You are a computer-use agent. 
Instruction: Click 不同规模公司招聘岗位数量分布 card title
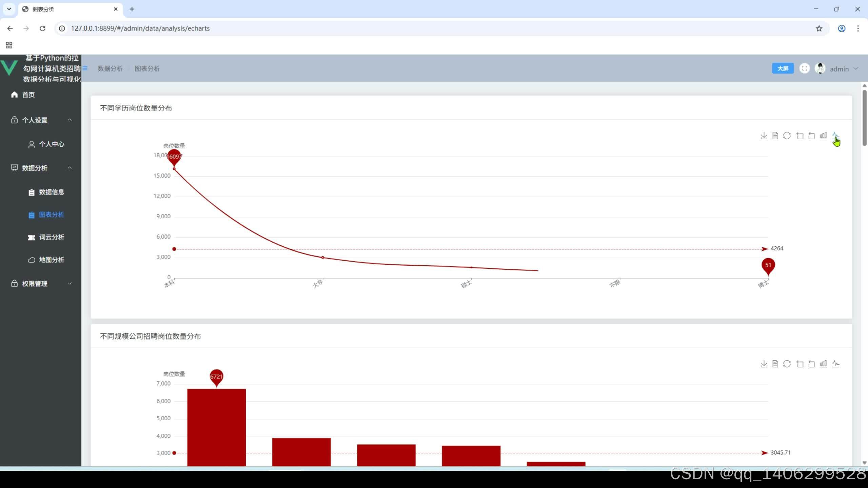[x=150, y=336]
